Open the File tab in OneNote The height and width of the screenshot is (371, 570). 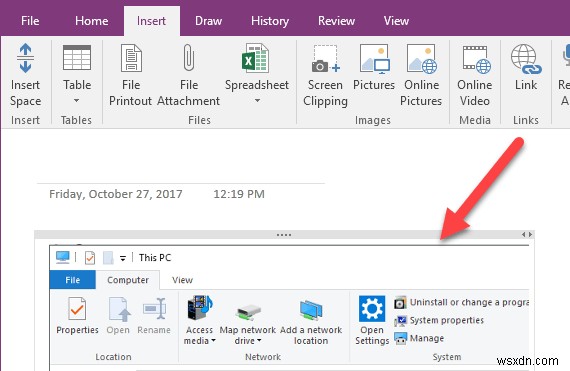tap(30, 21)
